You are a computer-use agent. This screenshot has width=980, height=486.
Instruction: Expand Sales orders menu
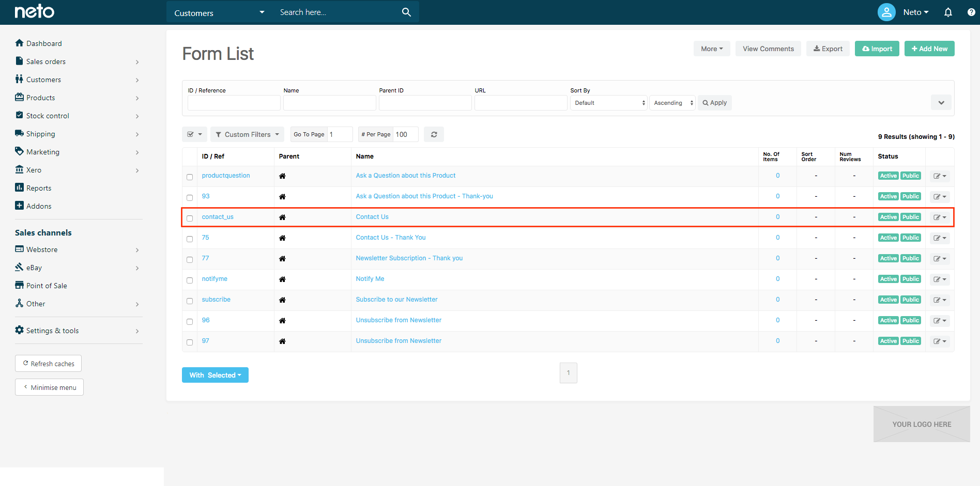coord(78,61)
